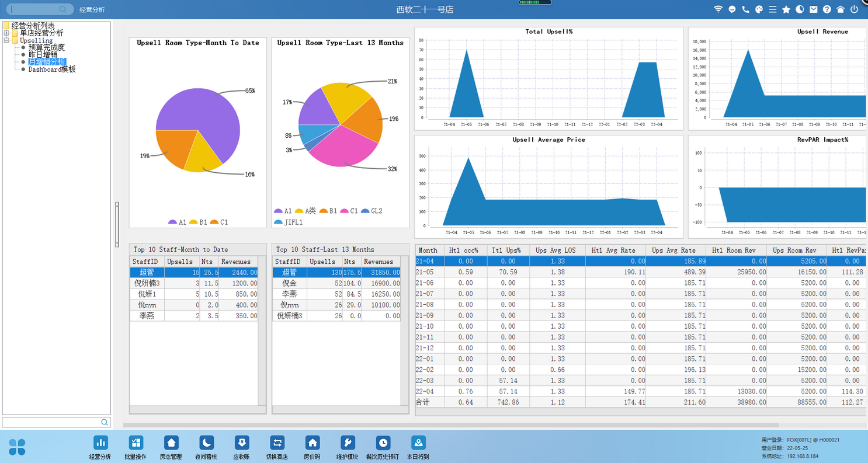Click the blue GL2 legend swatch
Viewport: 868px width, 463px height.
pyautogui.click(x=366, y=211)
